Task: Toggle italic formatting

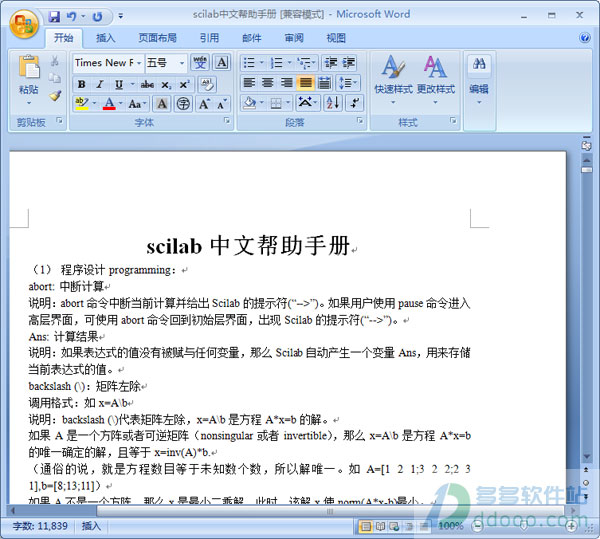Action: [x=100, y=84]
